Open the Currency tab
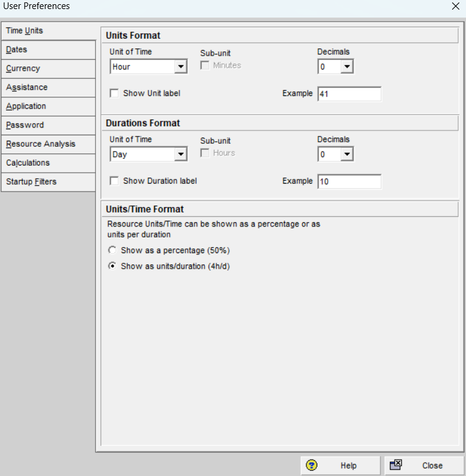This screenshot has width=466, height=476. click(48, 69)
